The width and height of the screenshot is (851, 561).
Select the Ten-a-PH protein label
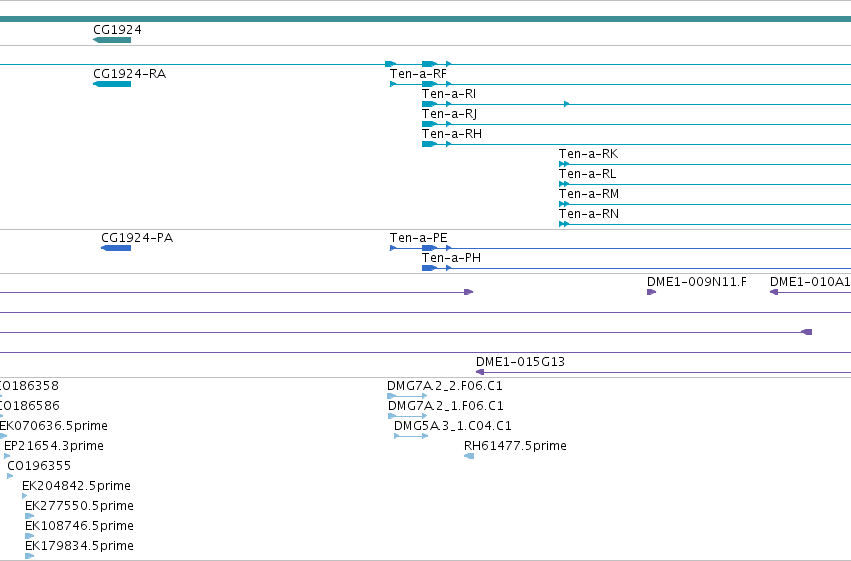pyautogui.click(x=452, y=258)
